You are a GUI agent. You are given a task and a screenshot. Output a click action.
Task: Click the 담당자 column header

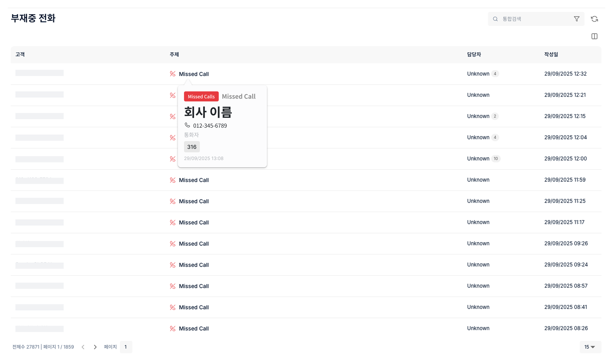474,54
